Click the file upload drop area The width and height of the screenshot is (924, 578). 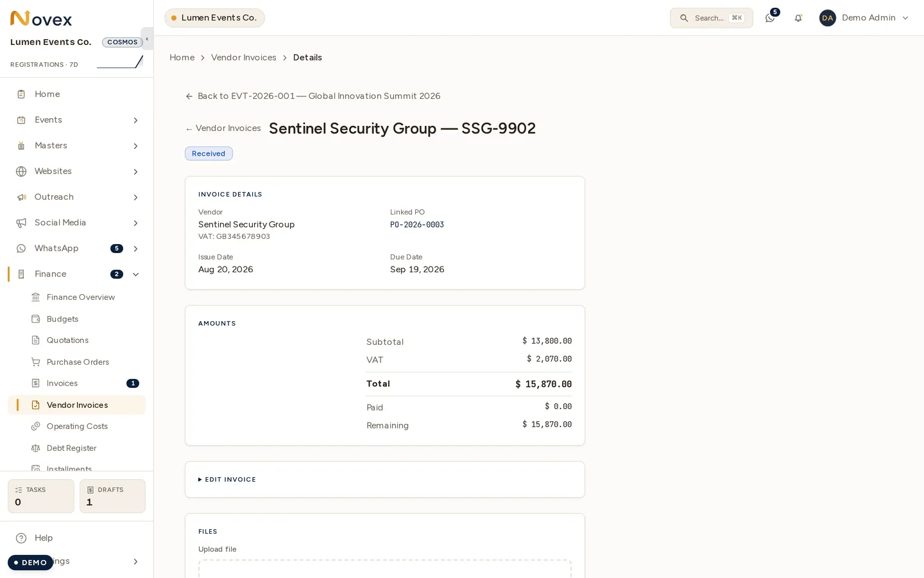point(385,569)
